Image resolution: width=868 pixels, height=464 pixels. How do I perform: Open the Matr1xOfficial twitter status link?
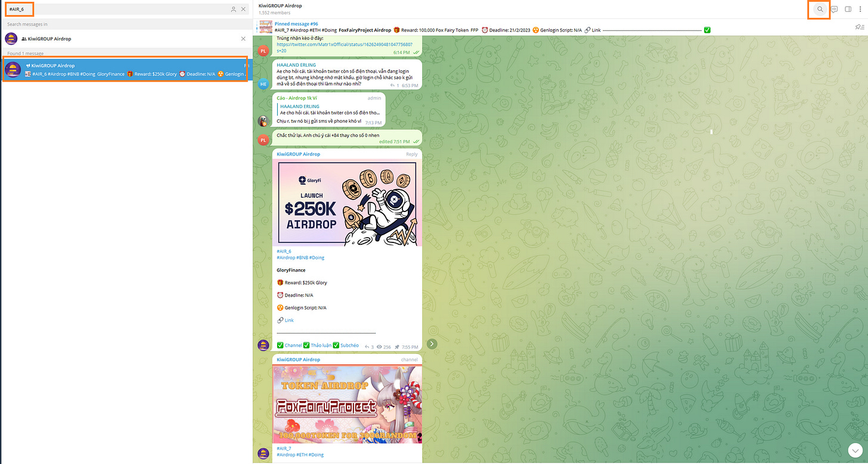coord(345,47)
